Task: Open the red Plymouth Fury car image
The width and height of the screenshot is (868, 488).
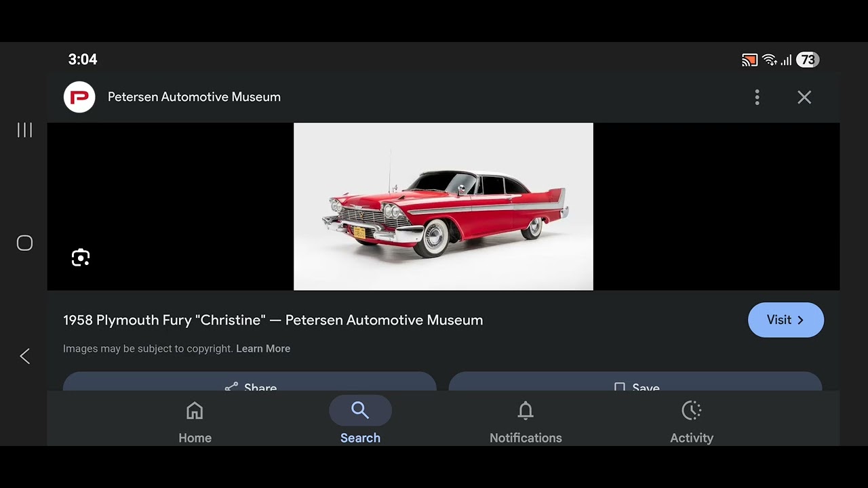Action: pyautogui.click(x=443, y=207)
